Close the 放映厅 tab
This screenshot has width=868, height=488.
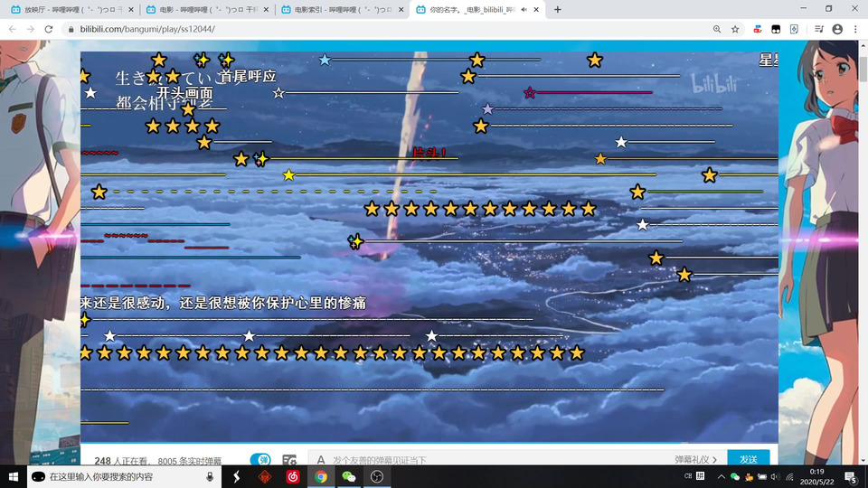pyautogui.click(x=130, y=9)
